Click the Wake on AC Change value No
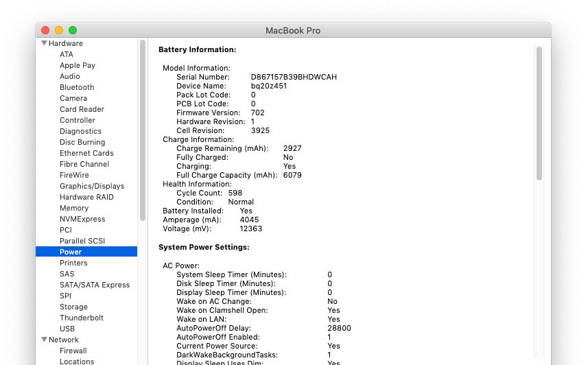The image size is (588, 365). pos(332,302)
